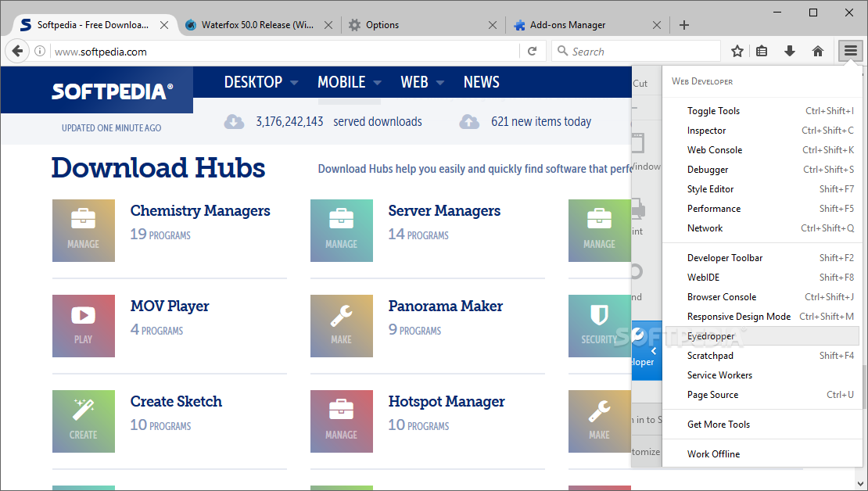The width and height of the screenshot is (868, 491).
Task: Open the Hotspot Manager link
Action: pyautogui.click(x=447, y=401)
